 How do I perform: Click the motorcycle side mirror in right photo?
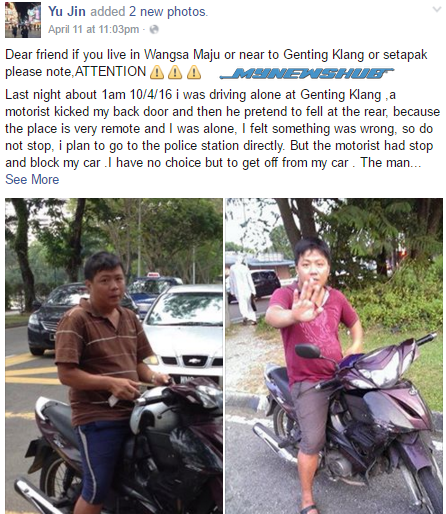coord(308,351)
